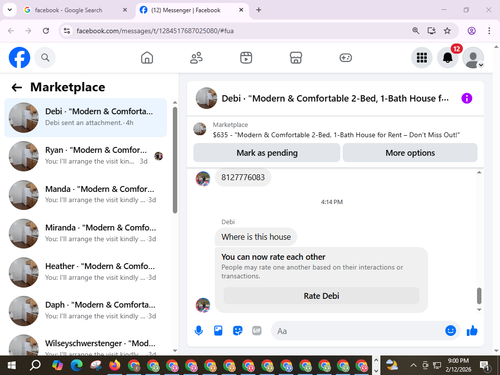Click the $635 listing title link
The width and height of the screenshot is (500, 375).
pos(336,135)
